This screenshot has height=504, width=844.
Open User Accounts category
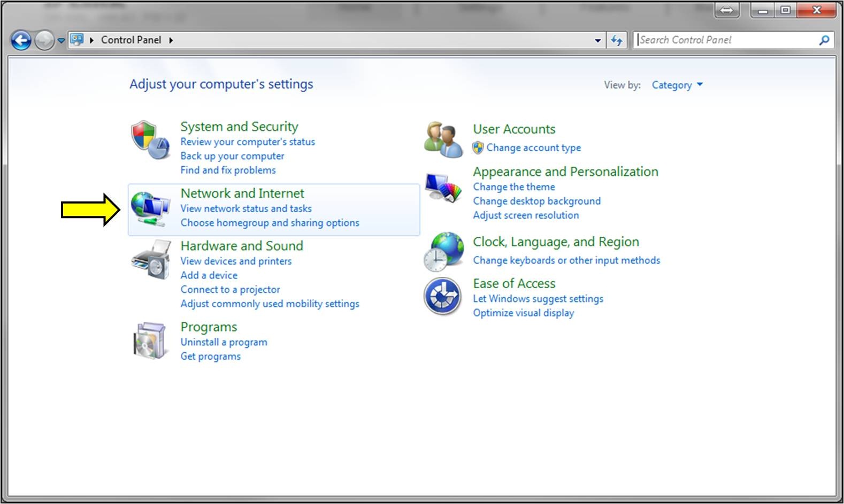click(514, 129)
